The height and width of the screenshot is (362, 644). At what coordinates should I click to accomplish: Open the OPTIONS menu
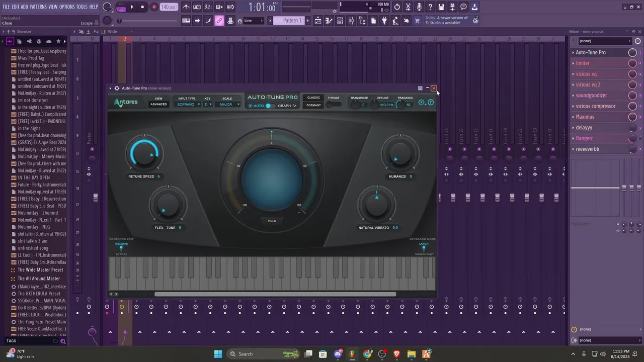(67, 7)
